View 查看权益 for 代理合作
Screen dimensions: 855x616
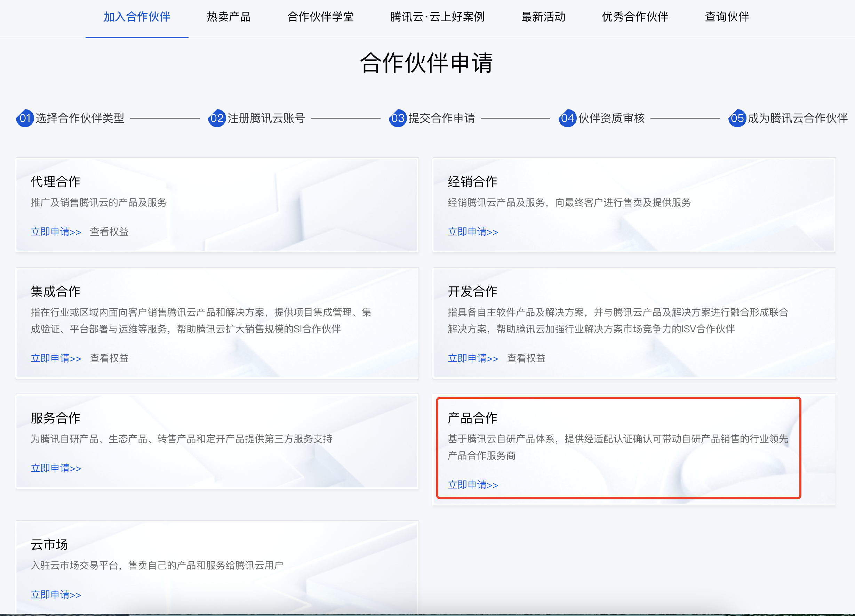pyautogui.click(x=109, y=232)
